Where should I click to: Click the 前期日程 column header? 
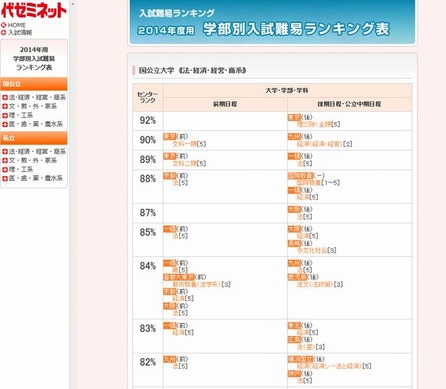click(x=225, y=104)
